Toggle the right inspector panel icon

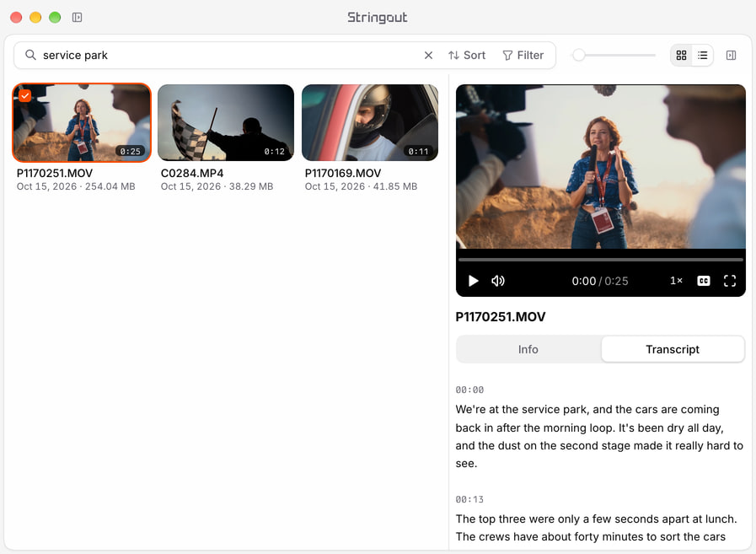(x=731, y=56)
